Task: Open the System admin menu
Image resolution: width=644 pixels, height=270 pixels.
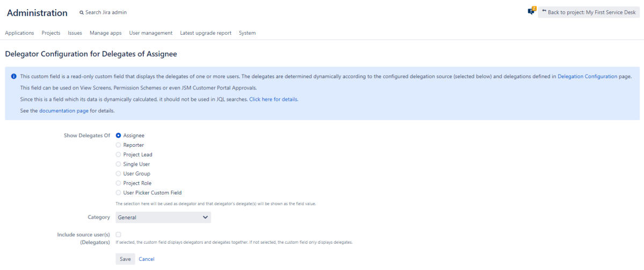Action: 247,33
